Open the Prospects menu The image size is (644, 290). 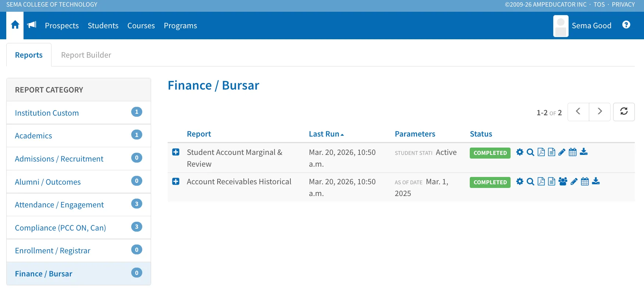coord(62,26)
